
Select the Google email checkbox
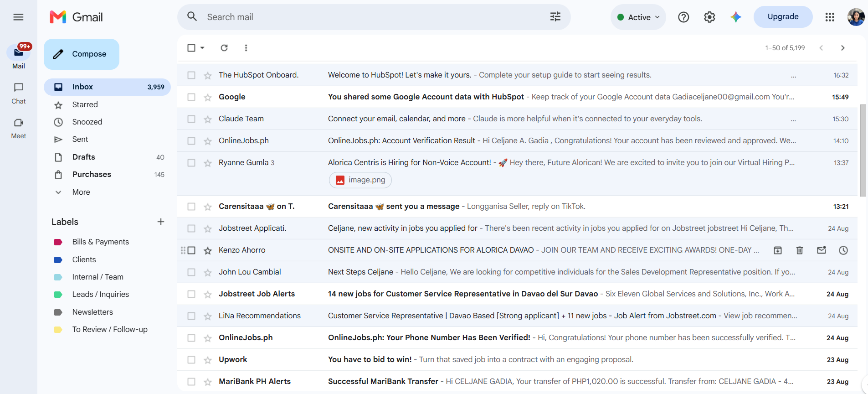pos(191,97)
